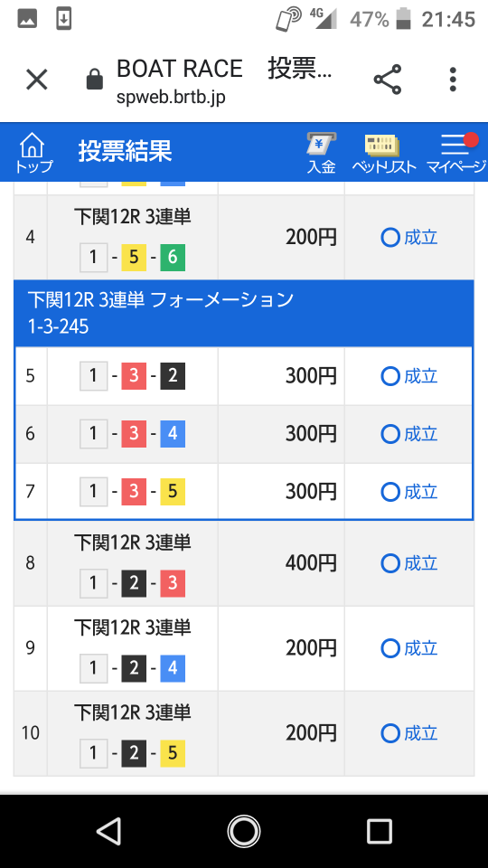This screenshot has width=488, height=868.
Task: Select bet row 9 下関12R 1-2-4
Action: click(x=243, y=648)
